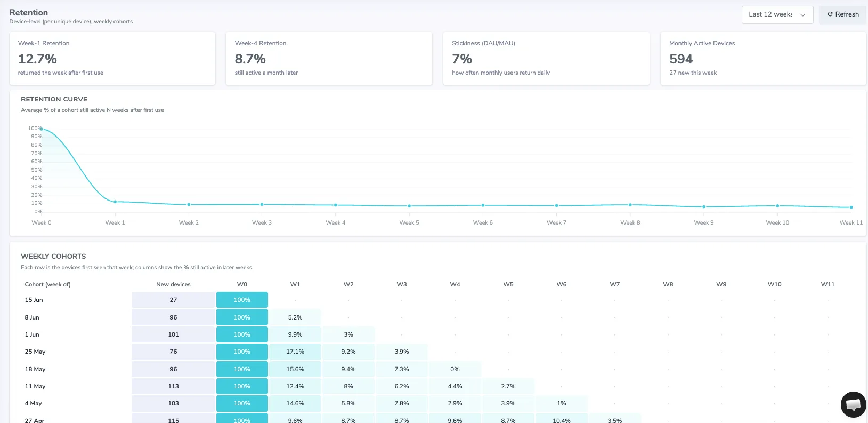Click the 15.6% W1 cell for 18 May
Screen dimensions: 868x423
(x=295, y=369)
